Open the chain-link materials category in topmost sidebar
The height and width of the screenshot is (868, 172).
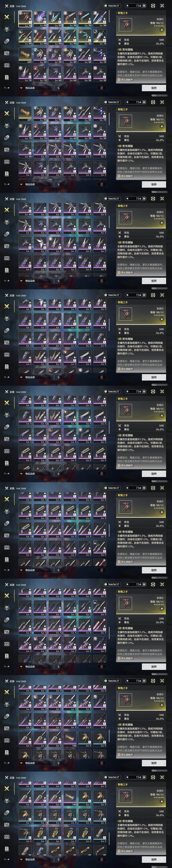[6, 41]
